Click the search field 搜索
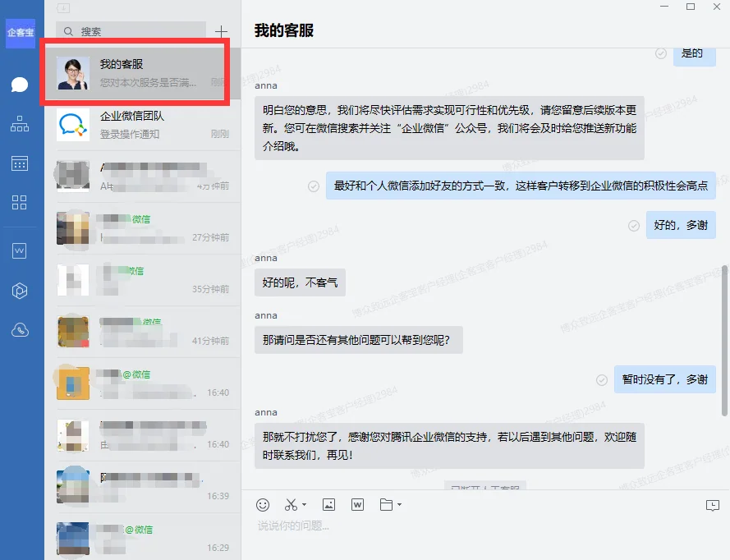 coord(131,31)
